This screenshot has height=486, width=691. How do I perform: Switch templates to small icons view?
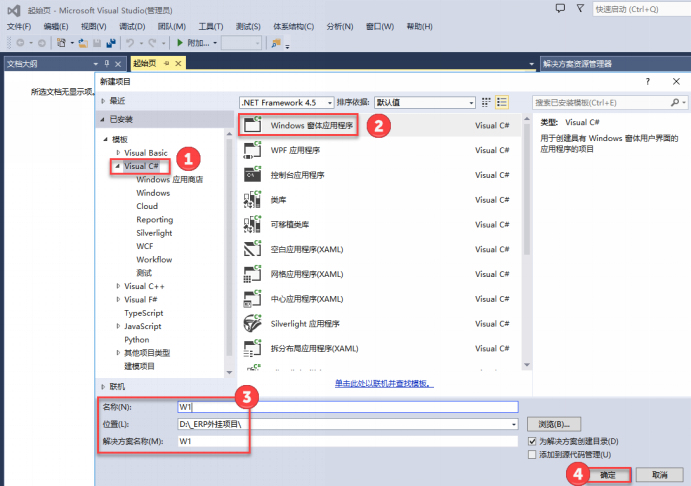pos(486,102)
